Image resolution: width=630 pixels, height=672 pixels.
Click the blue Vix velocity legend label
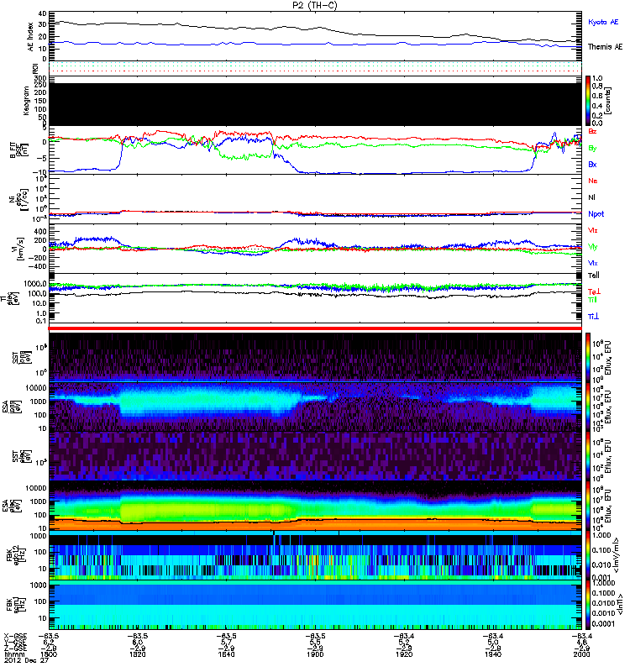pos(593,263)
